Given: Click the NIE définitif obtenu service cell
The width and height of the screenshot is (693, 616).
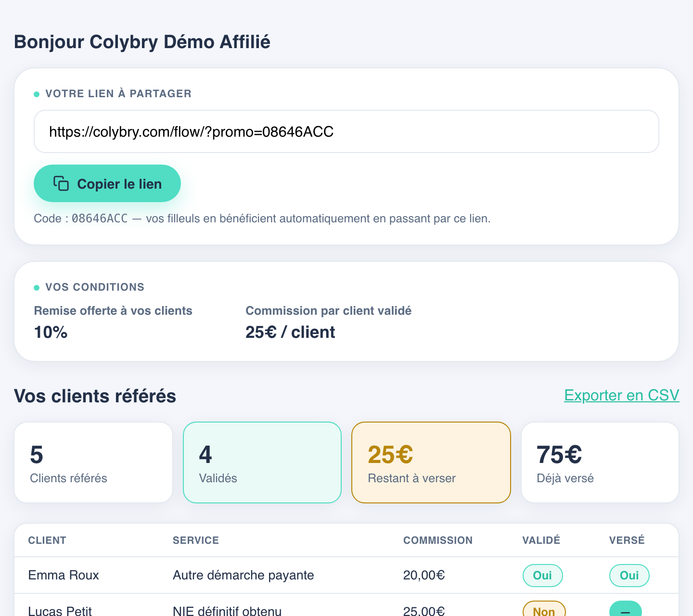Looking at the screenshot, I should coord(227,610).
